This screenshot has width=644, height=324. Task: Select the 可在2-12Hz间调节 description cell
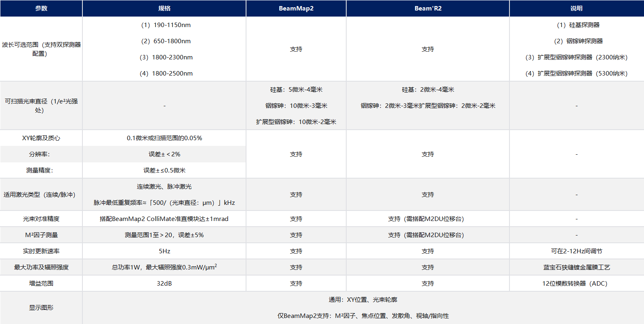(x=577, y=251)
